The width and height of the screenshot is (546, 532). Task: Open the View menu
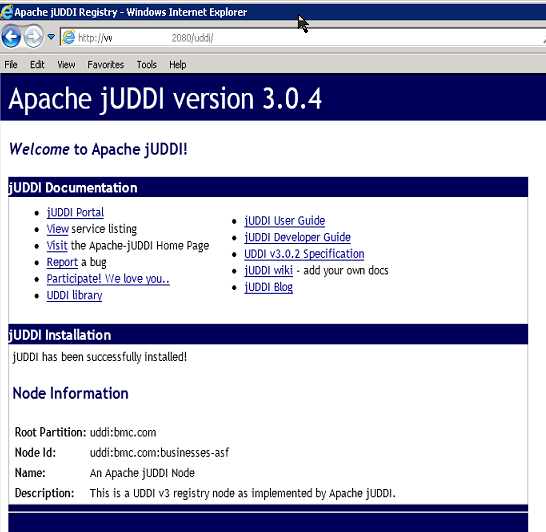tap(66, 65)
